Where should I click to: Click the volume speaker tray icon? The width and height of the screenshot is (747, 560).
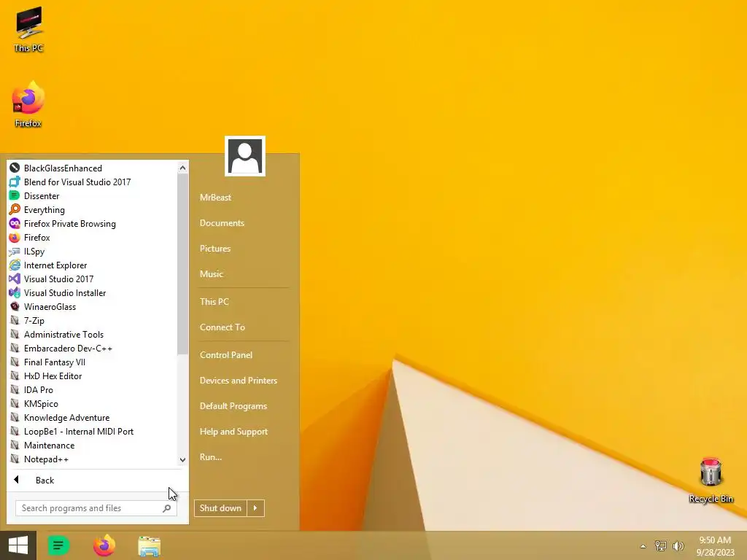678,545
